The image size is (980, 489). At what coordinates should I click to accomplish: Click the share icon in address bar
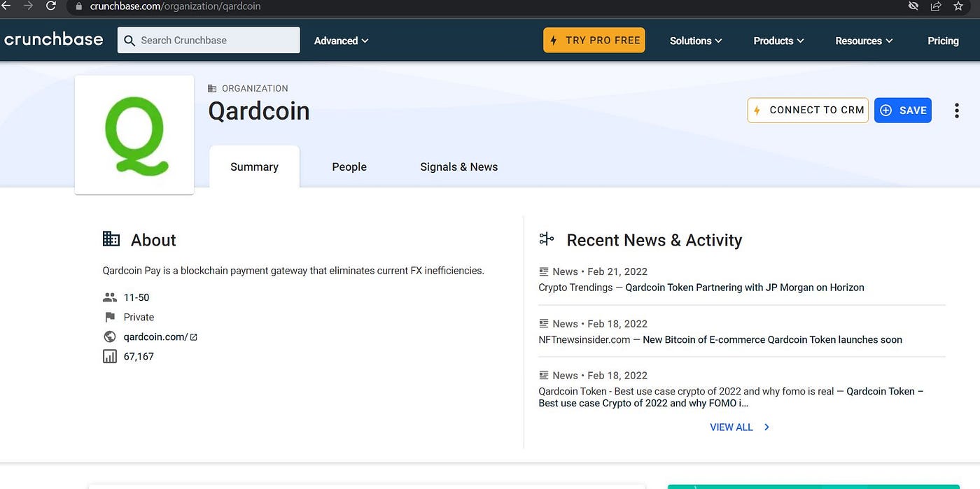coord(936,6)
